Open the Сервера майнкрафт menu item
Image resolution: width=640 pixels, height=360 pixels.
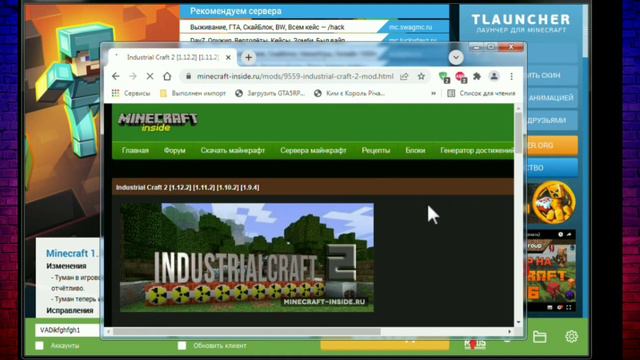click(x=313, y=150)
